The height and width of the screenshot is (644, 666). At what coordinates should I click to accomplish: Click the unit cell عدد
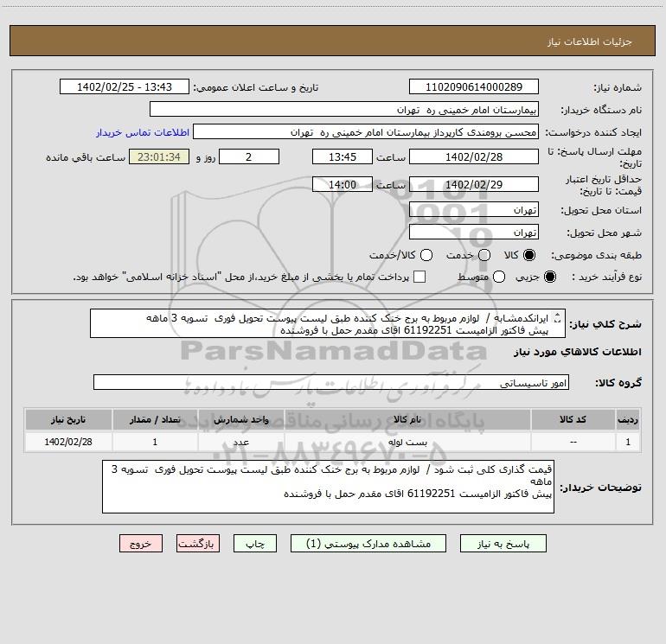pos(241,442)
